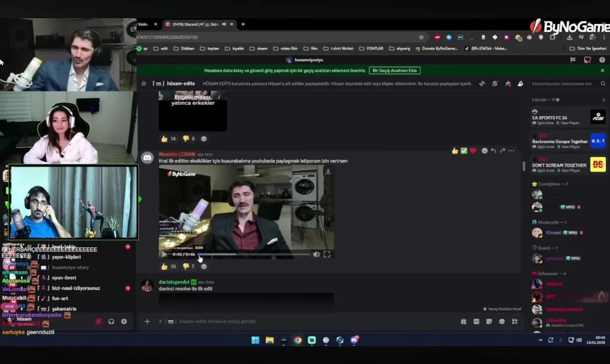Open the gift icon in message bar
This screenshot has width=610, height=364.
[463, 321]
